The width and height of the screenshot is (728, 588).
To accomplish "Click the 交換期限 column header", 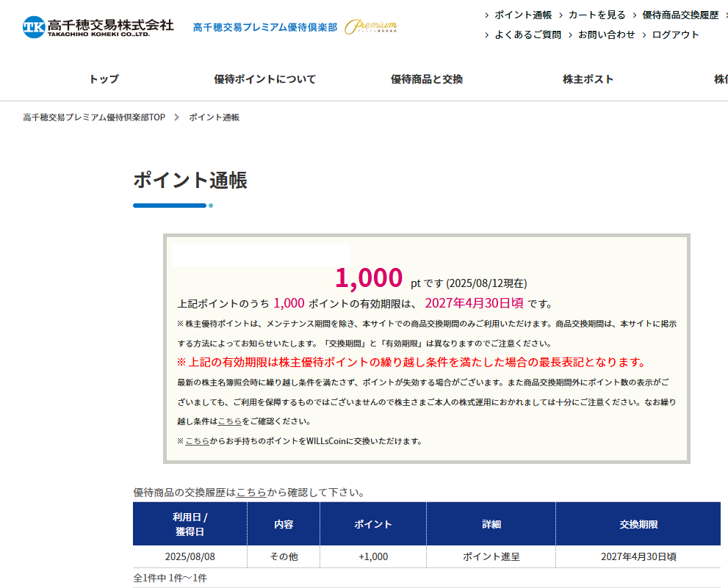I will coord(638,524).
